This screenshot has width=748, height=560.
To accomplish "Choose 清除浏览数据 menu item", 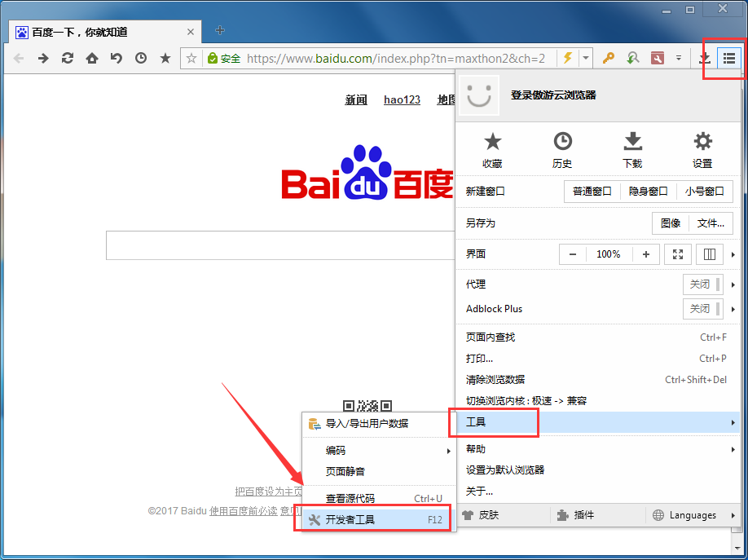I will click(x=597, y=380).
